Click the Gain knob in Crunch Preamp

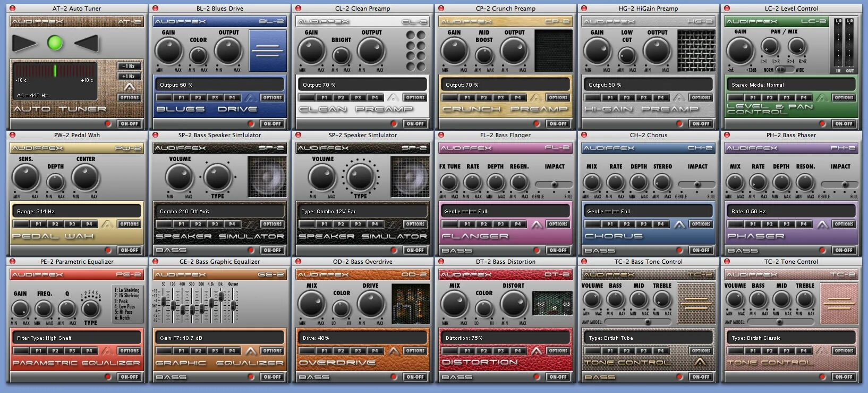(x=455, y=51)
